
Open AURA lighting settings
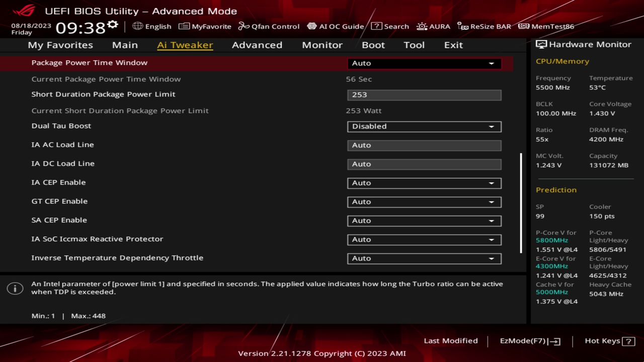[433, 26]
